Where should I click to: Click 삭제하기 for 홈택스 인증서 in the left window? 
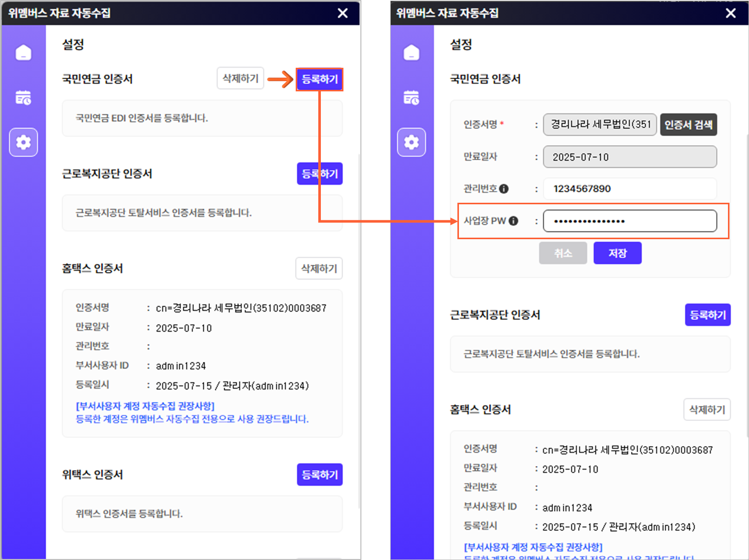(319, 268)
